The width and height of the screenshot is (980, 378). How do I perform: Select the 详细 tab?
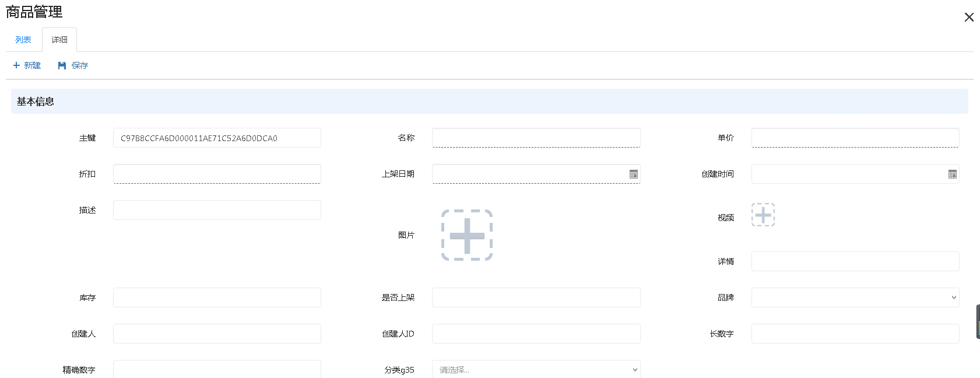coord(59,40)
